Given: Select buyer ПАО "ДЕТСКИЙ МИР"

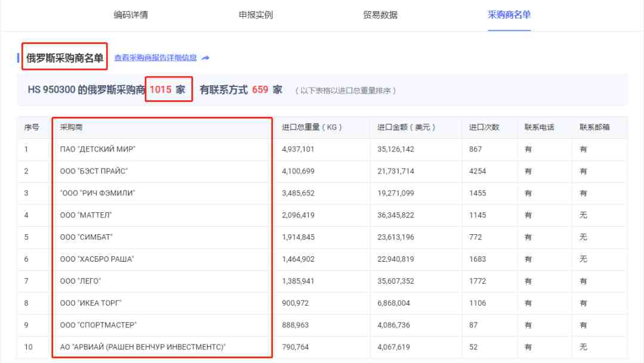Looking at the screenshot, I should [98, 149].
